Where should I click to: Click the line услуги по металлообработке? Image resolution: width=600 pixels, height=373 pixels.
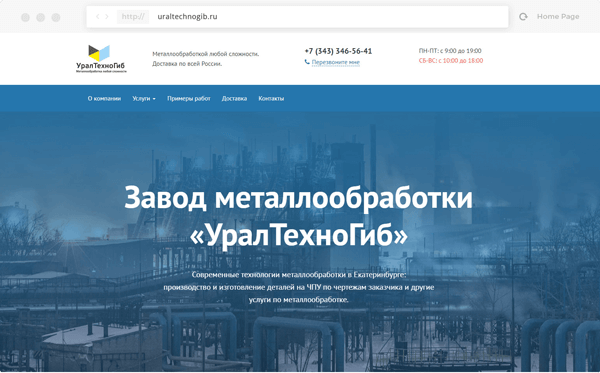tap(298, 300)
